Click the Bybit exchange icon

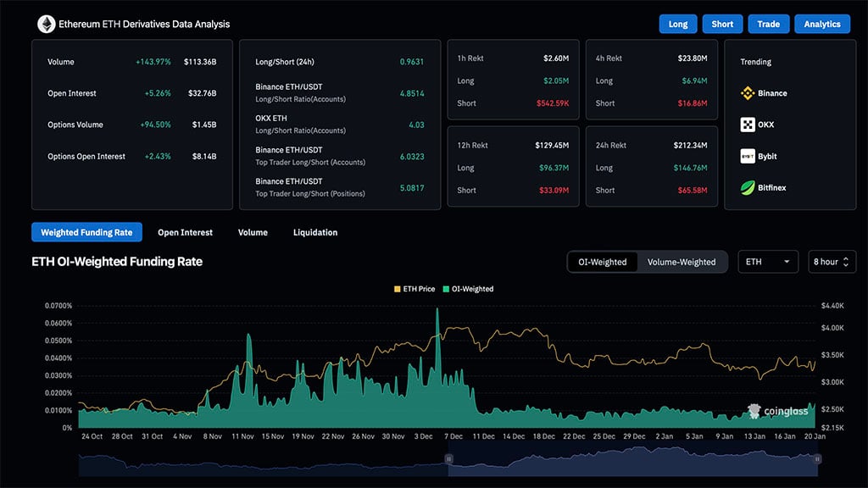click(748, 156)
